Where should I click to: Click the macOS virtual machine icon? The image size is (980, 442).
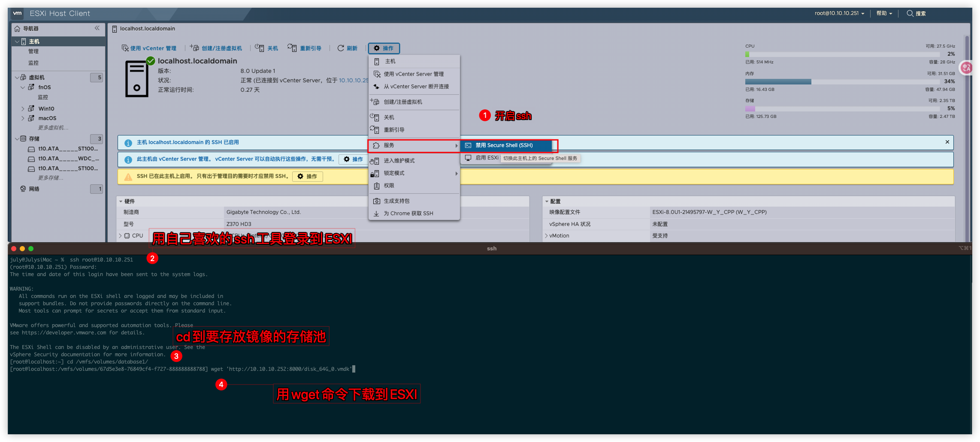tap(31, 118)
